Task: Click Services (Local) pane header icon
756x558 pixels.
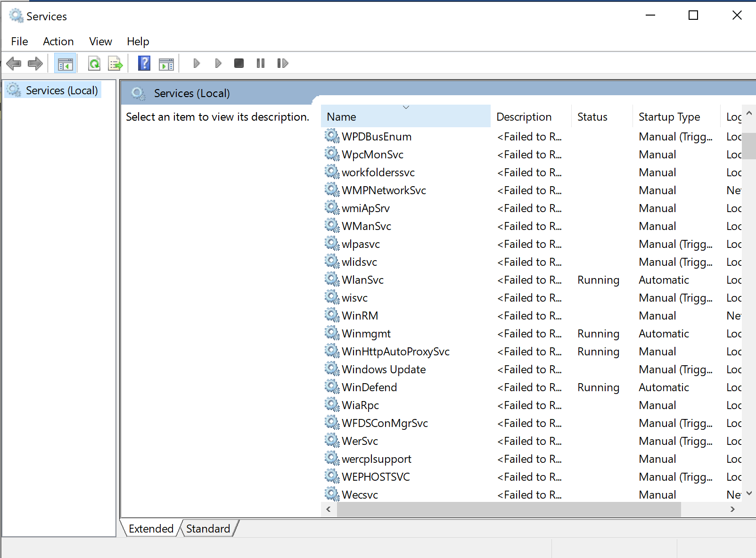Action: point(138,93)
